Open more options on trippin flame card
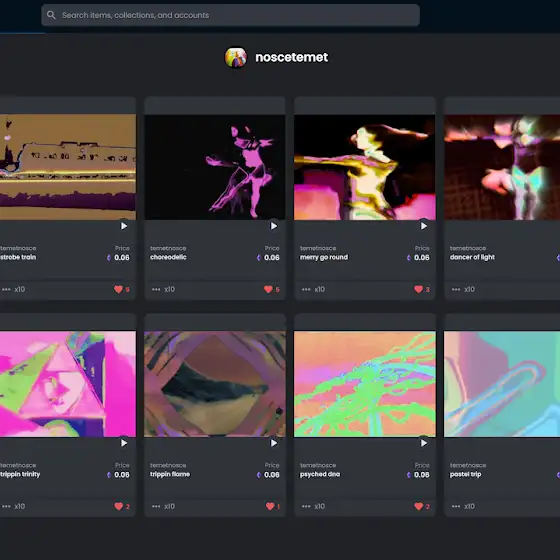The height and width of the screenshot is (560, 560). pos(156,506)
